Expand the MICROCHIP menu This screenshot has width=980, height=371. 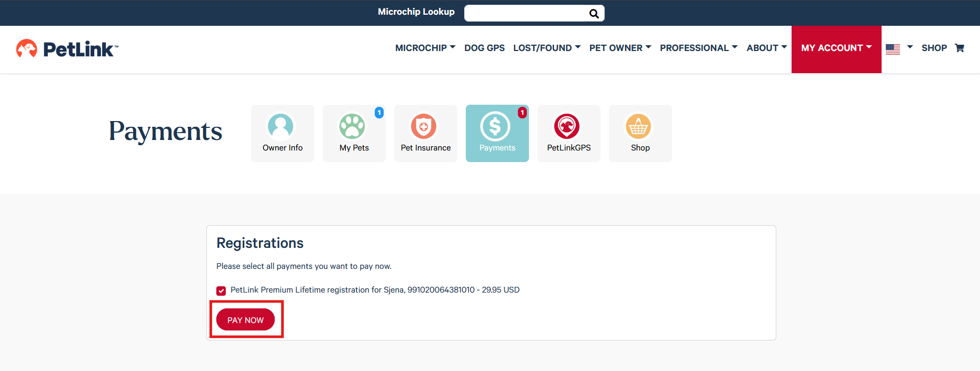425,48
